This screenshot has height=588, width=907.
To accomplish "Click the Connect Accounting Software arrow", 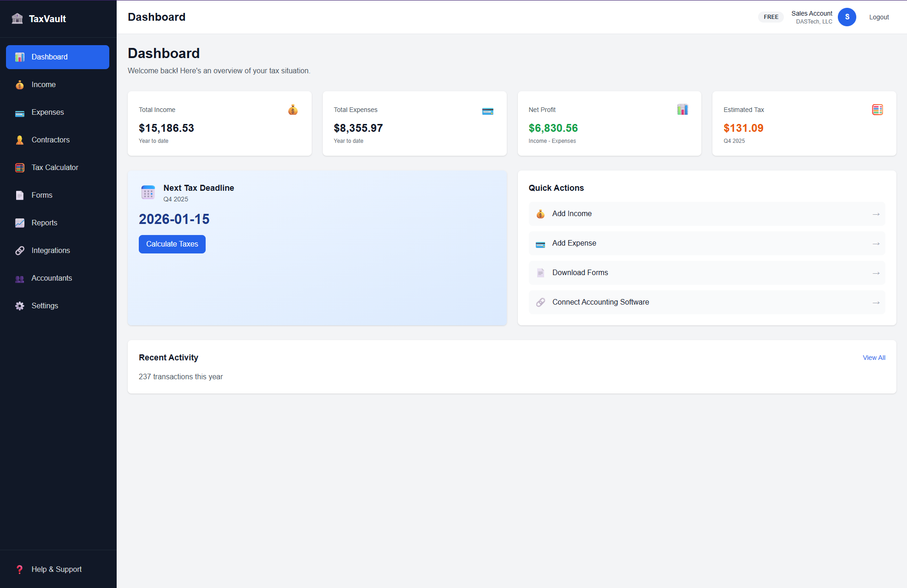I will coord(876,302).
